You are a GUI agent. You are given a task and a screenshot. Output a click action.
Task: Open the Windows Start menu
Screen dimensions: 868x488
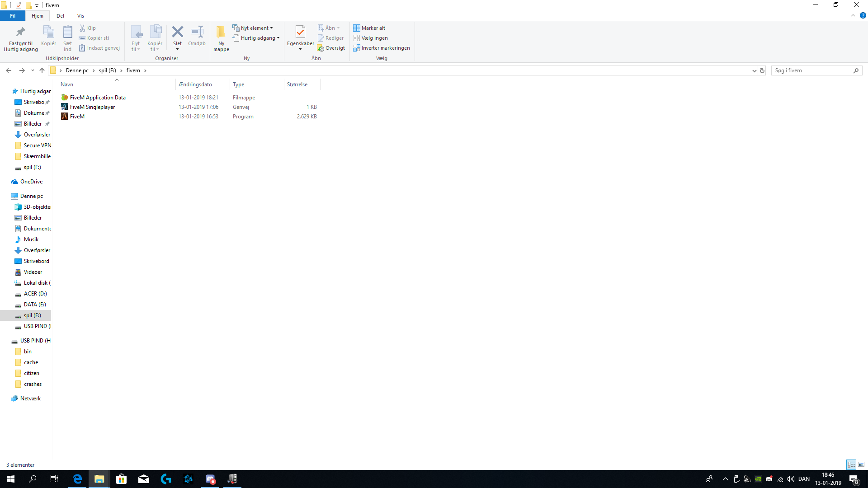11,479
